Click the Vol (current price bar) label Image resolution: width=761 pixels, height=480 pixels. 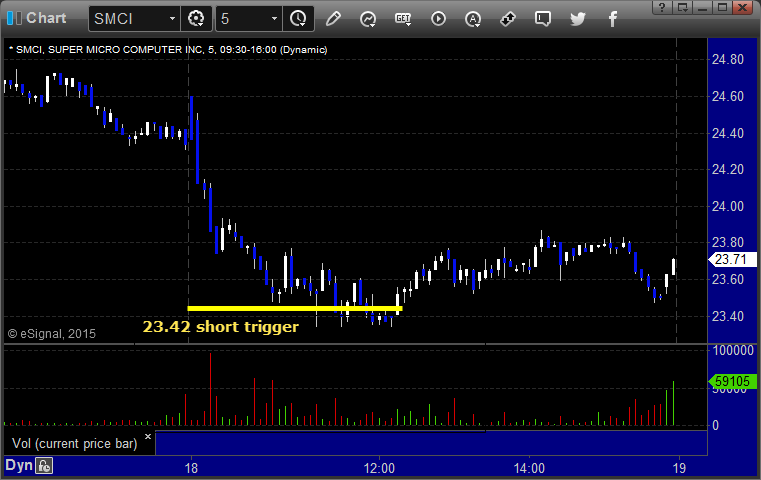click(x=75, y=444)
